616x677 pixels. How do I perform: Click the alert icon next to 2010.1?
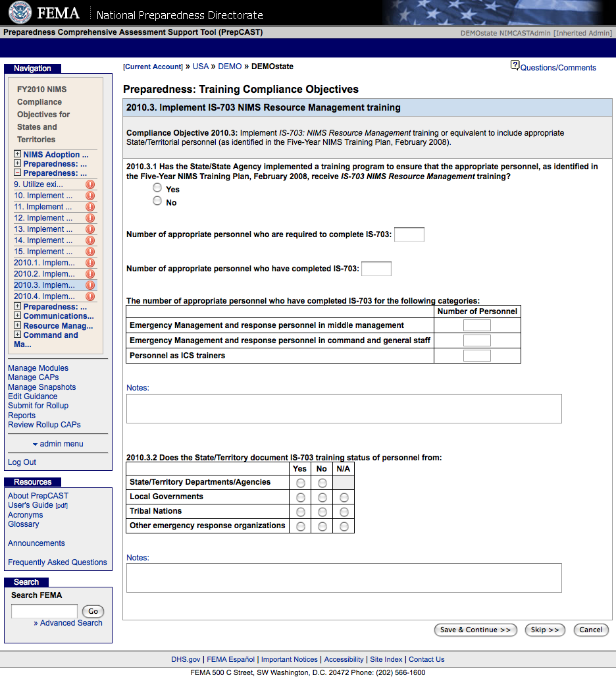90,263
